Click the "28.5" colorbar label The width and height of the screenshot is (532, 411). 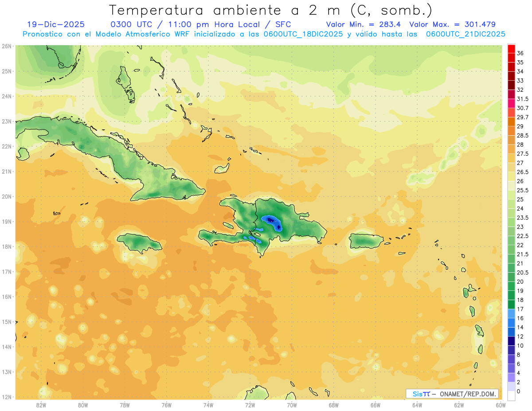(522, 136)
